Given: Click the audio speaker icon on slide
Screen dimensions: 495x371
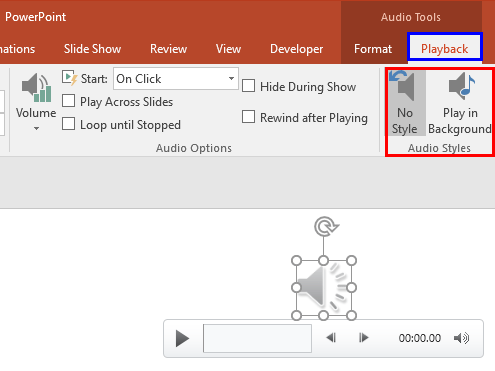Looking at the screenshot, I should point(323,288).
